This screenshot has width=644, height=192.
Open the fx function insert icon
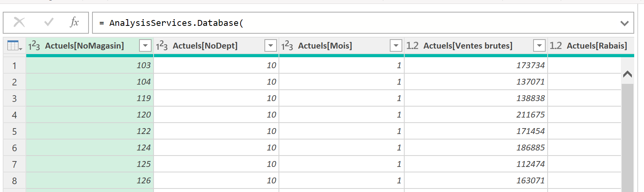click(74, 22)
